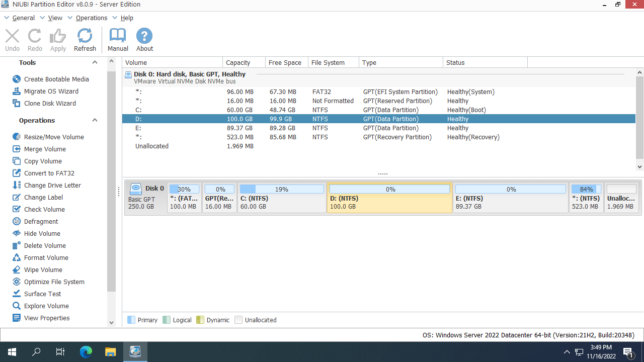This screenshot has height=362, width=644.
Task: Click the Primary legend color swatch
Action: coord(131,320)
